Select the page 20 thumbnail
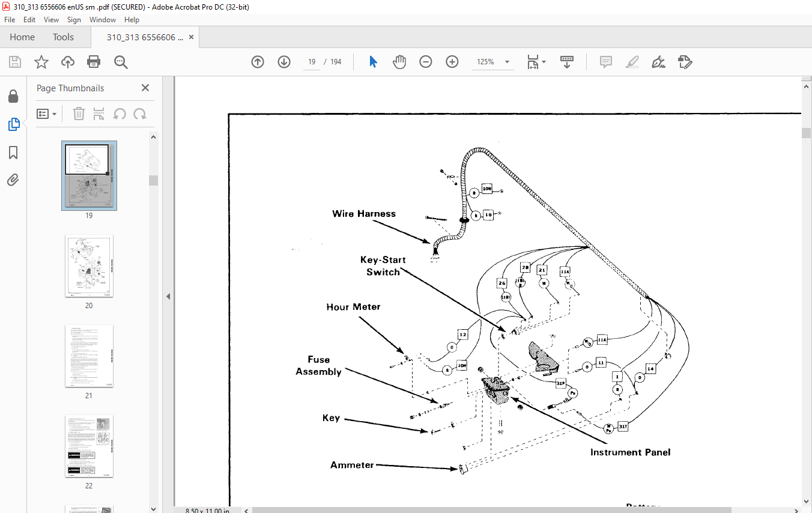812x513 pixels. click(89, 266)
